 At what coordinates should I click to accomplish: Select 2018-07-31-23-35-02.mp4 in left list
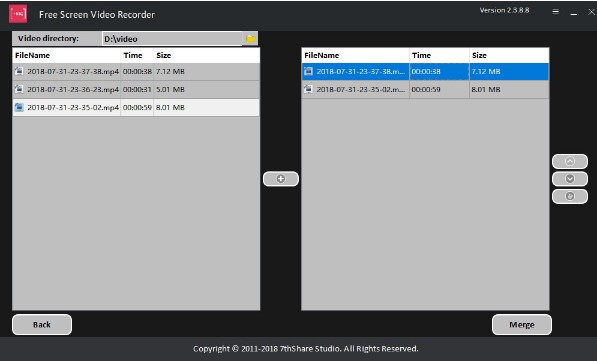136,107
